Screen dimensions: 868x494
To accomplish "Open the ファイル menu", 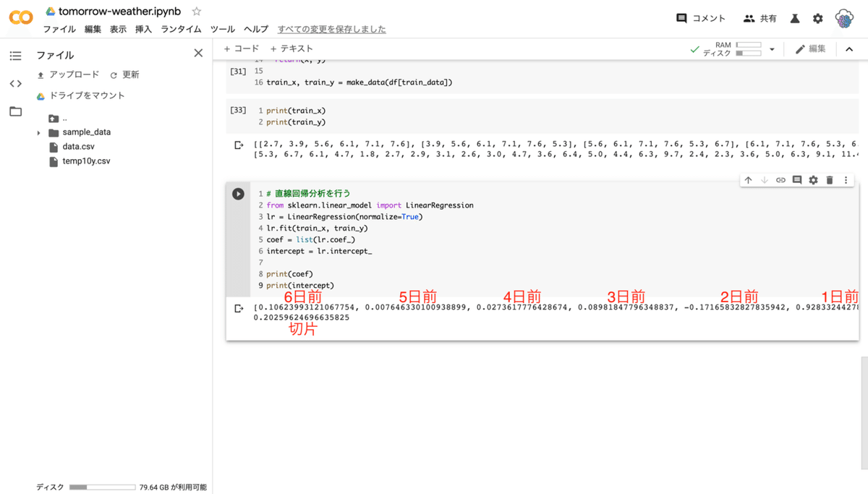I will click(x=59, y=30).
